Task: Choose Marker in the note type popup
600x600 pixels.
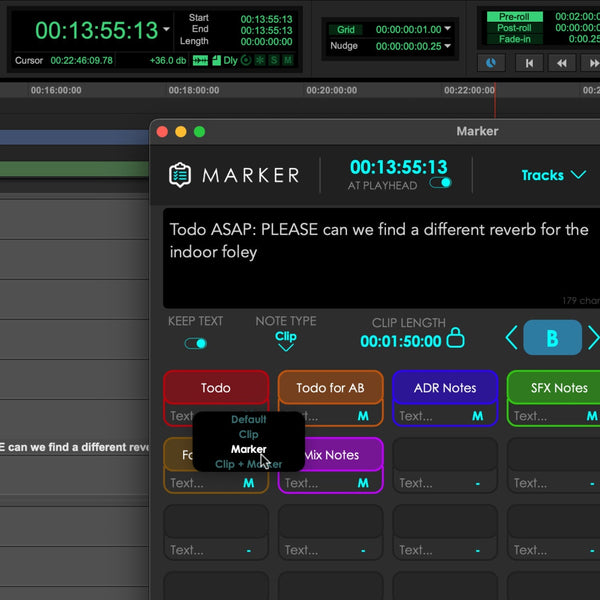Action: 248,449
